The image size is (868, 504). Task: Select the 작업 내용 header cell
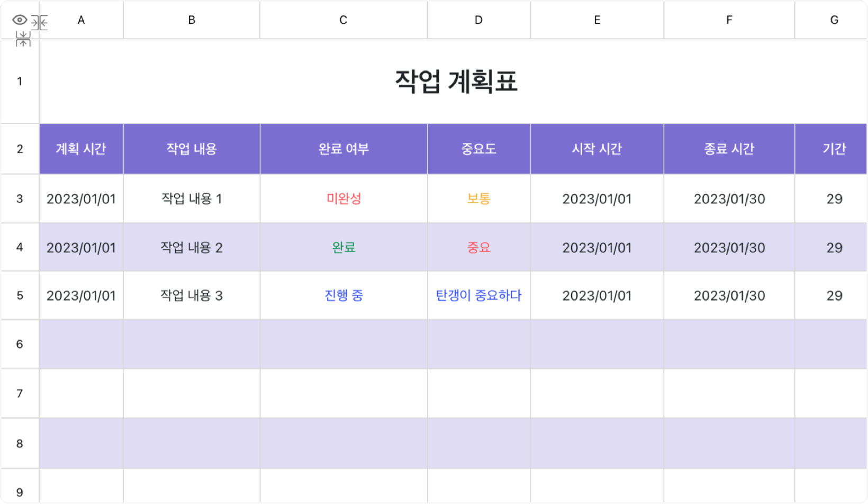pyautogui.click(x=192, y=149)
